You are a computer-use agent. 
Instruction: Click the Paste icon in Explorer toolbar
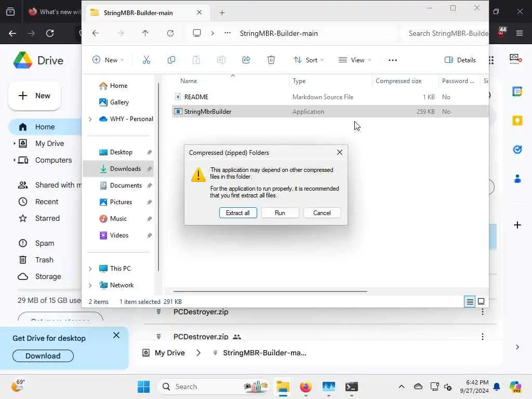pyautogui.click(x=196, y=60)
